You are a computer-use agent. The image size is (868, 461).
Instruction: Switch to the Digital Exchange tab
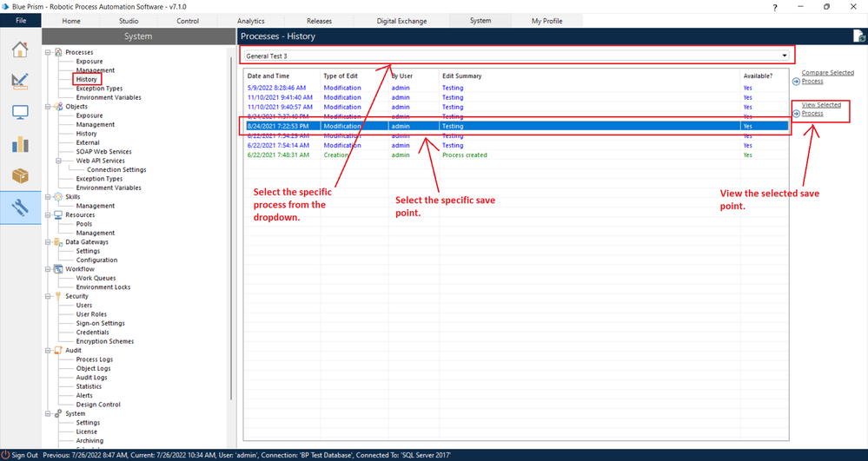(401, 21)
